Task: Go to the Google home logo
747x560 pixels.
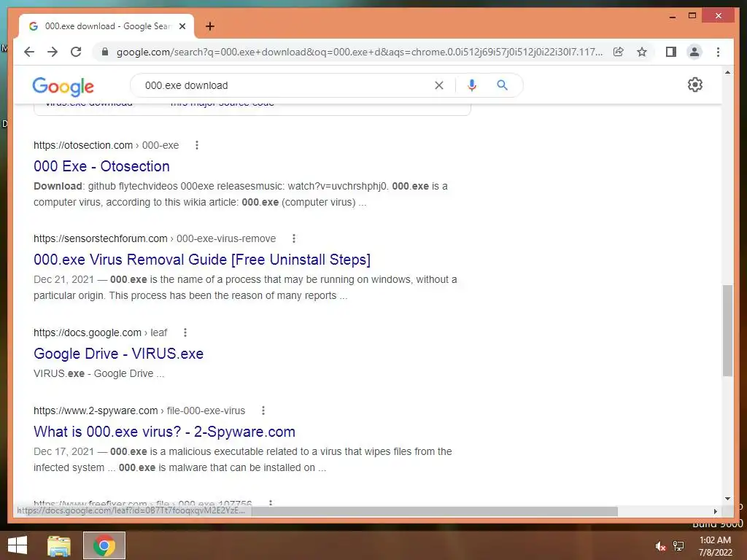Action: tap(63, 86)
